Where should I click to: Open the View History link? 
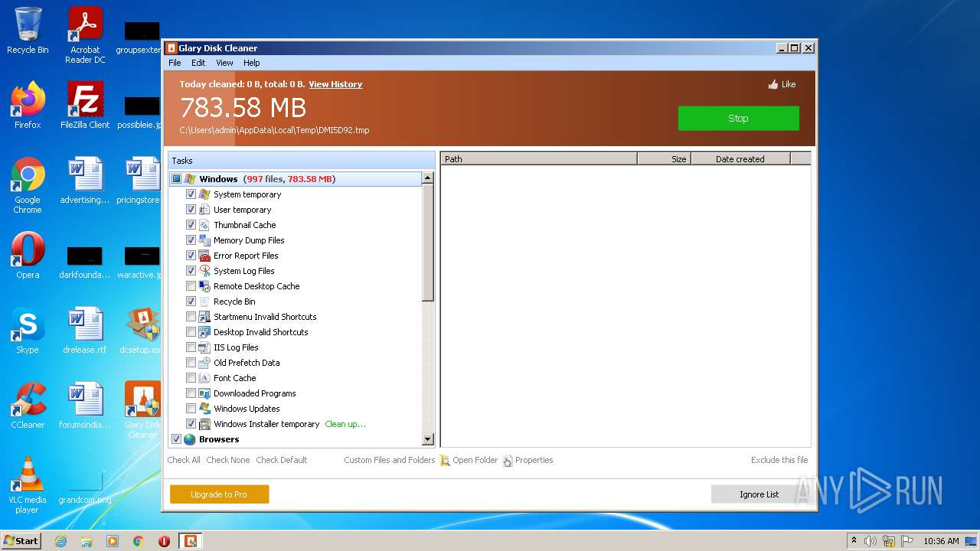pos(335,84)
